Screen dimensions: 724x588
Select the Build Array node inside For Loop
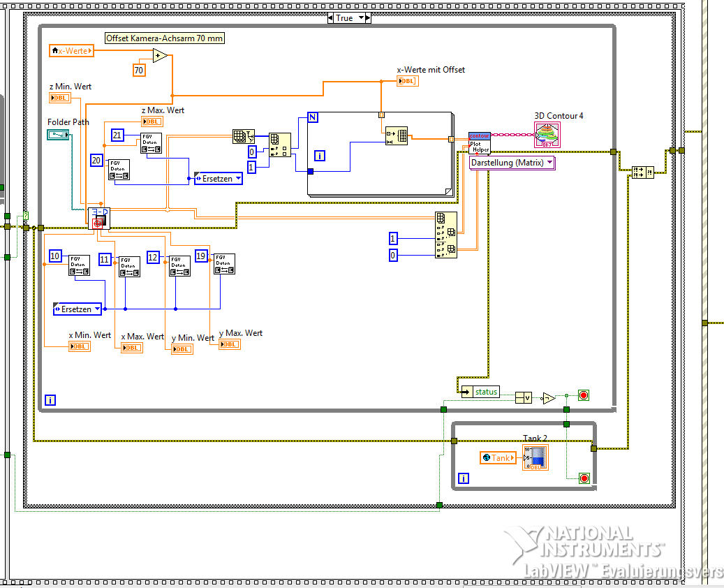396,135
